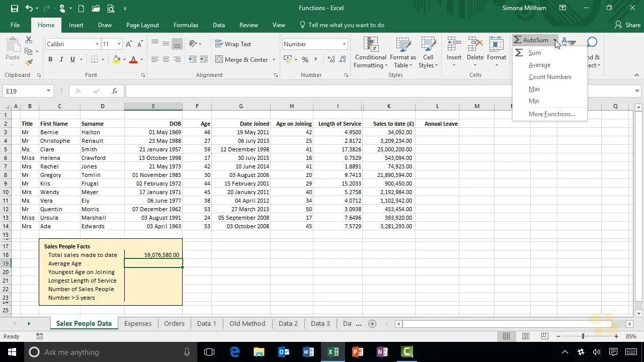Click Decrease Indent icon
Screen dimensions: 644x362
click(193, 59)
